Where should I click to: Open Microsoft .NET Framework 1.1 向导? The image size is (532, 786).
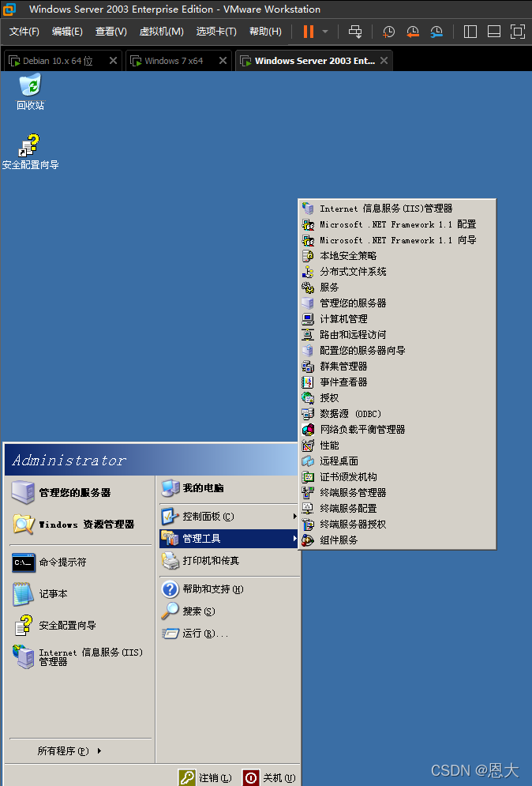coord(397,240)
